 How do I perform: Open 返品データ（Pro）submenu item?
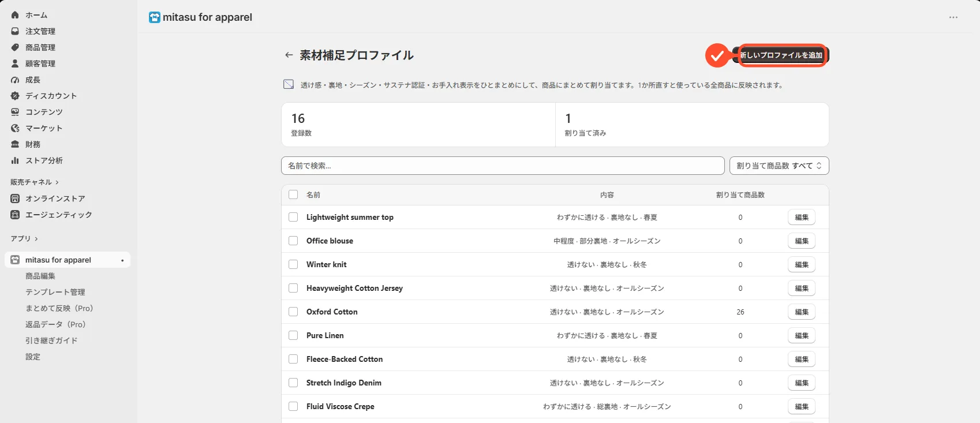tap(55, 324)
